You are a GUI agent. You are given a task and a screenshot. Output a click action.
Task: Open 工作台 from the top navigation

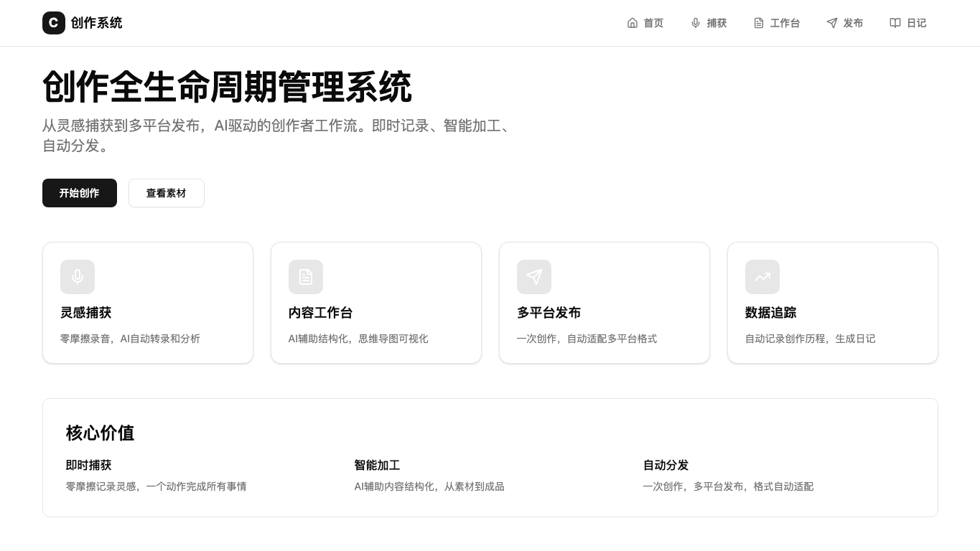[777, 23]
